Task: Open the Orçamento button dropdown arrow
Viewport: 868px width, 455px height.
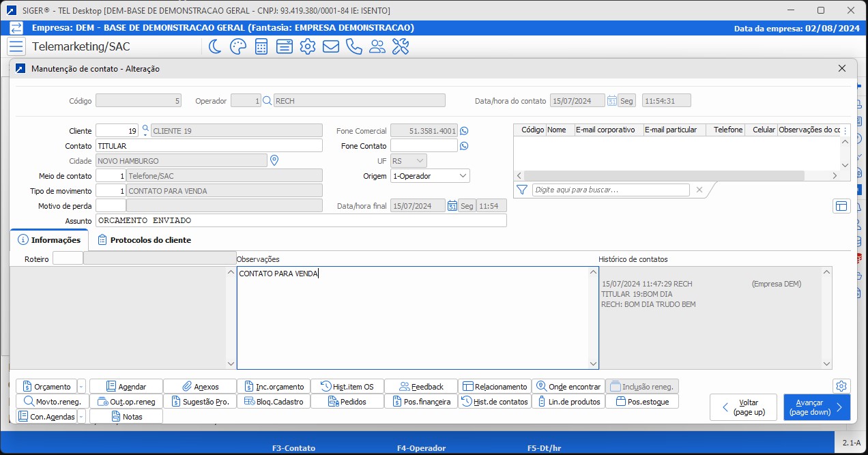Action: (82, 387)
